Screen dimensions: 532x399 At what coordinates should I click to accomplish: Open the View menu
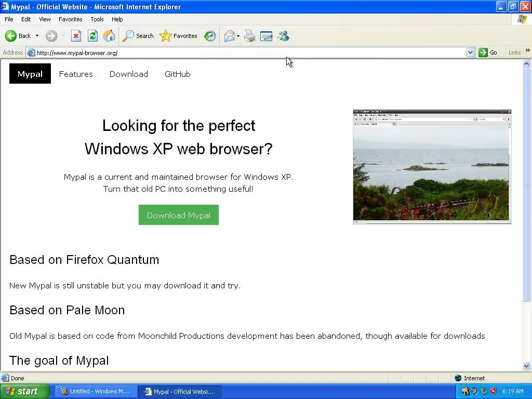45,19
